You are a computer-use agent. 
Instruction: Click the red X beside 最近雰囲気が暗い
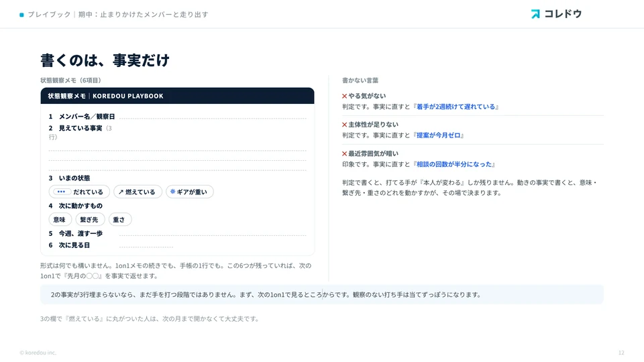345,154
